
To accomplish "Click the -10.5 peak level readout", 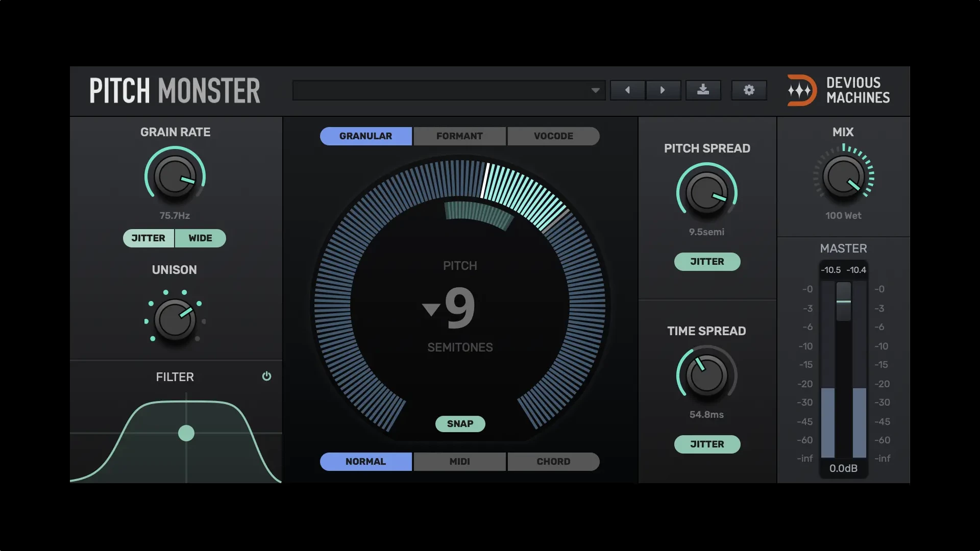I will click(831, 270).
